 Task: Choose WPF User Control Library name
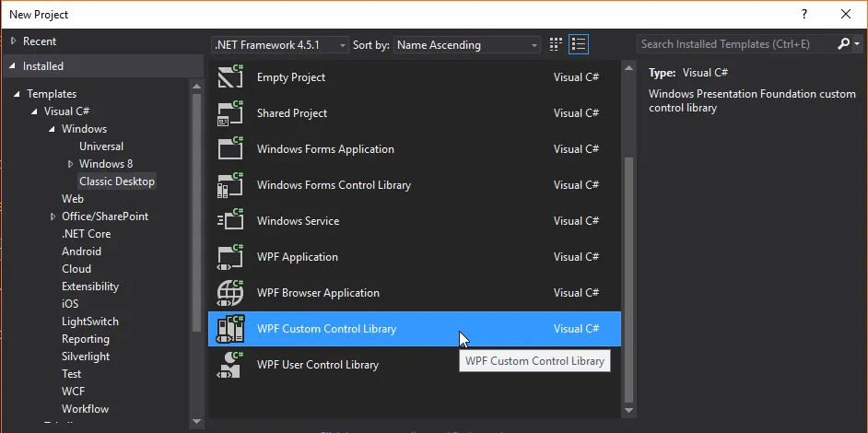pos(318,365)
